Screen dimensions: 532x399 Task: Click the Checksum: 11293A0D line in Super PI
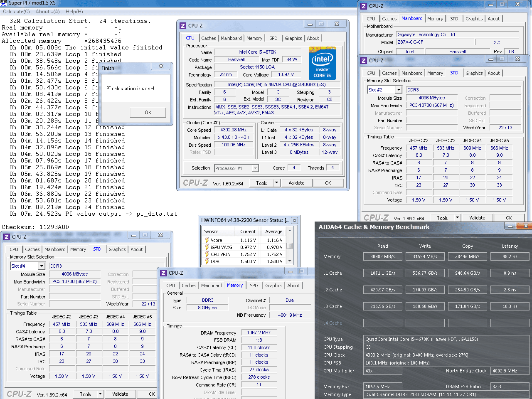click(x=35, y=227)
